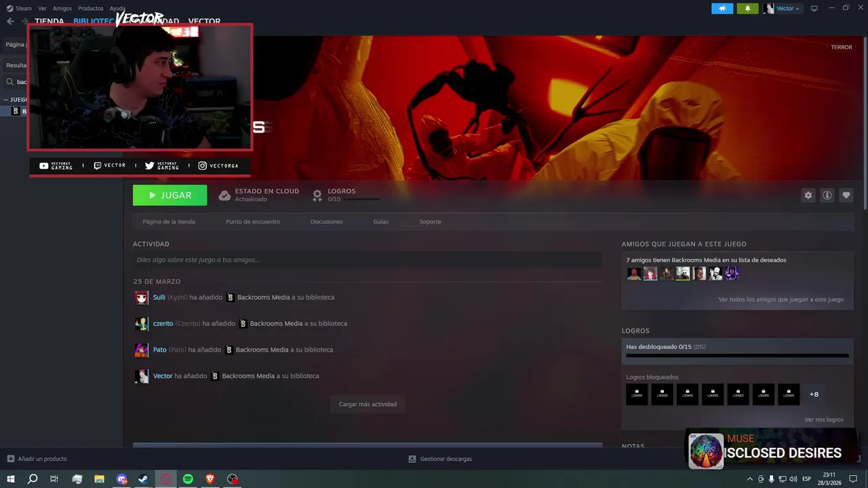Open the Steam menu
Screen dimensions: 868x488
pyautogui.click(x=19, y=8)
